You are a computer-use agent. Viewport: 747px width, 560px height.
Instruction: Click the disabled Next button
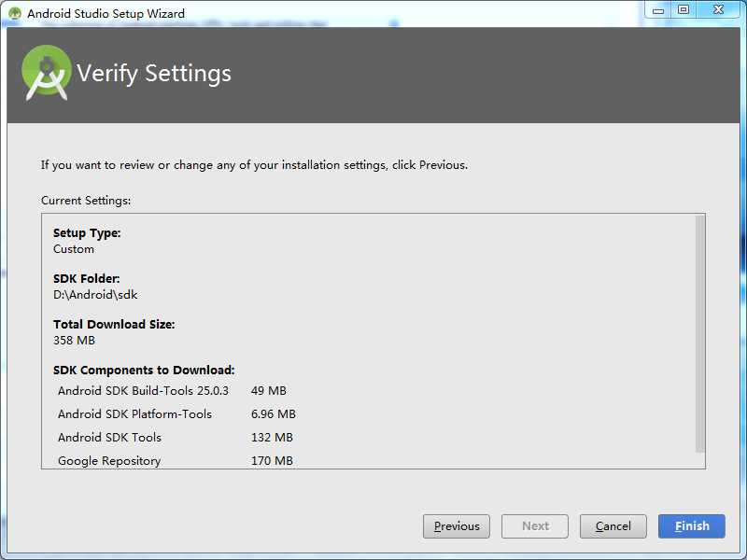click(535, 526)
